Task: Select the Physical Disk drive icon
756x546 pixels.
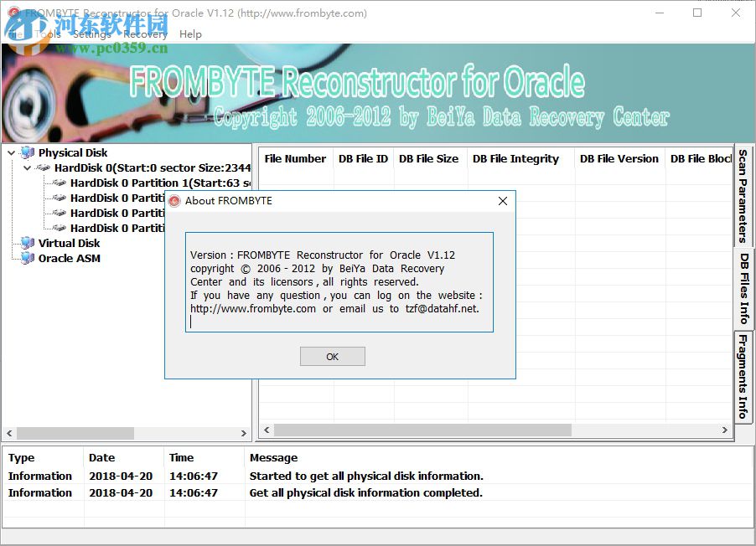Action: coord(26,152)
